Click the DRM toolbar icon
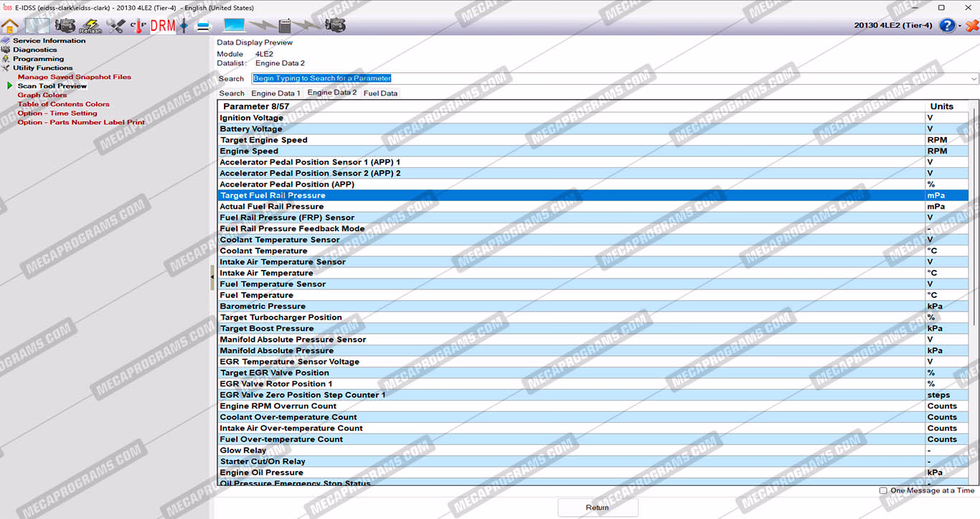Screen dimensions: 980x519 click(163, 26)
